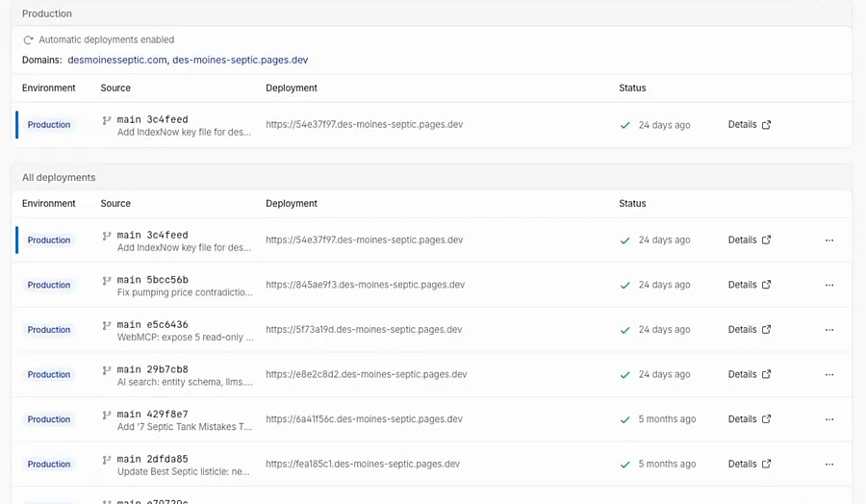This screenshot has width=866, height=504.
Task: Click the branch icon beside main 5bcc56b
Action: pyautogui.click(x=107, y=281)
